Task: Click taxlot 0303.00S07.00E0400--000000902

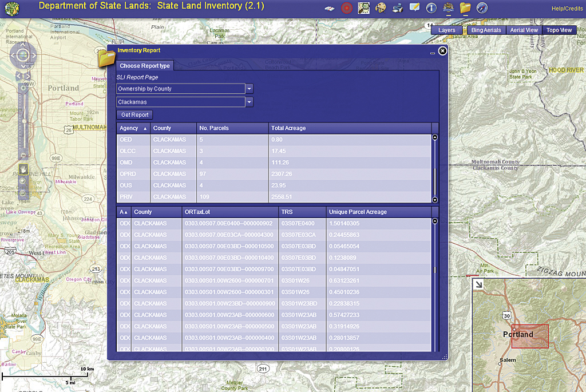Action: point(229,223)
